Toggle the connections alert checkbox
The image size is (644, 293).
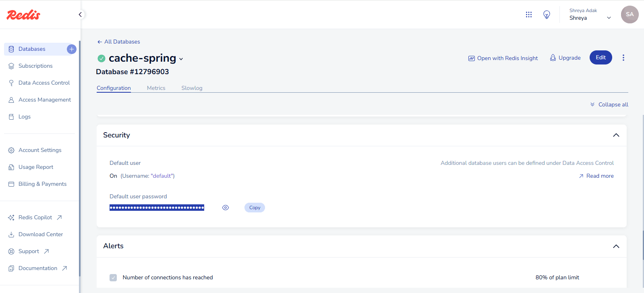tap(113, 278)
